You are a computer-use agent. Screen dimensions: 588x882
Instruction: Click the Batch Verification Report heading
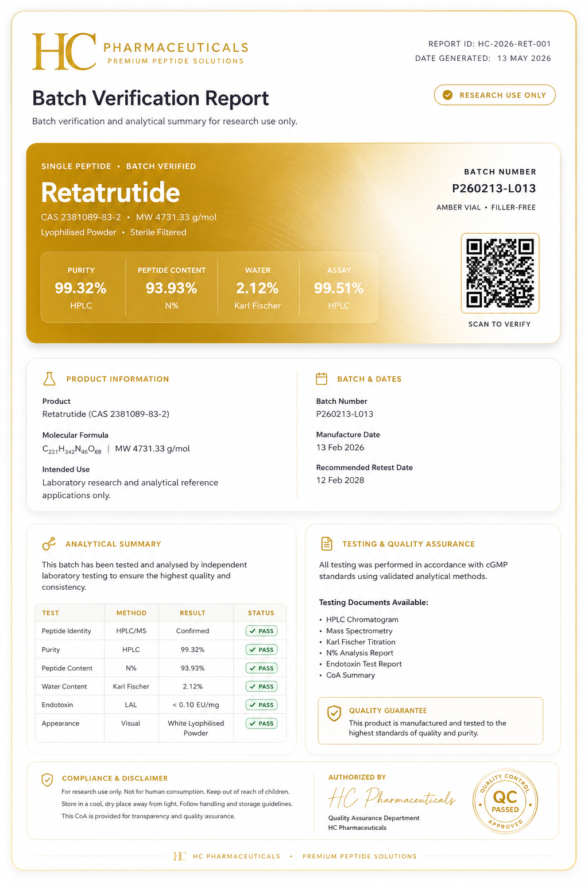tap(150, 98)
